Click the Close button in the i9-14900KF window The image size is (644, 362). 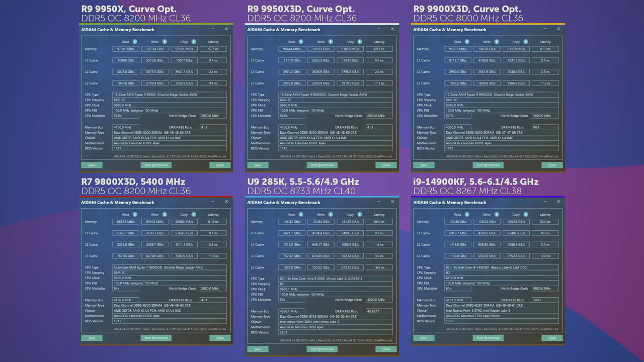pyautogui.click(x=552, y=338)
